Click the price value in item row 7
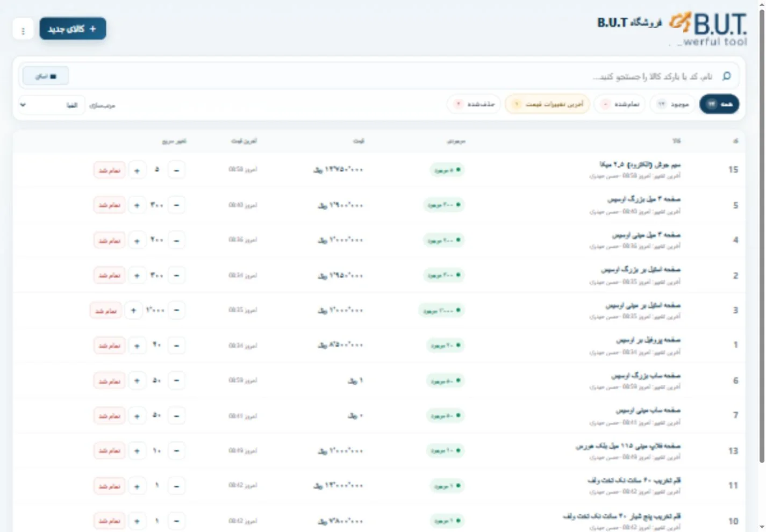 tap(356, 415)
